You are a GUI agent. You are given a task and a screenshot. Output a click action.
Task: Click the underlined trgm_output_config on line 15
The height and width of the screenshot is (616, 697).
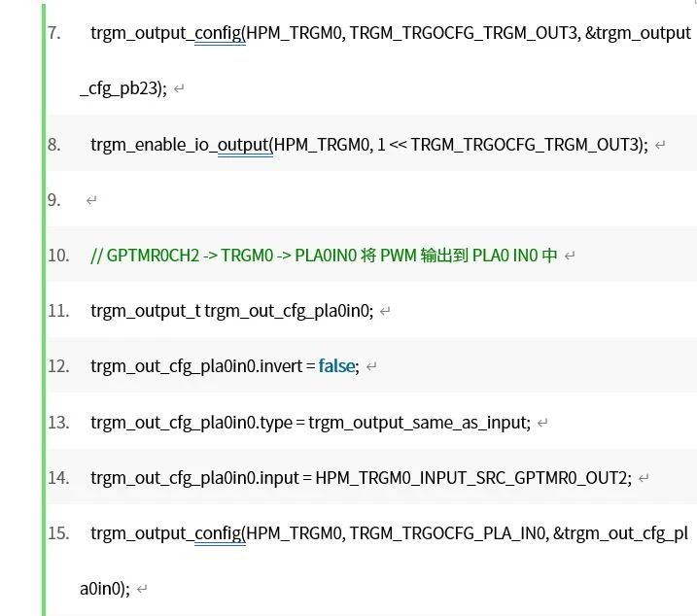coord(166,533)
